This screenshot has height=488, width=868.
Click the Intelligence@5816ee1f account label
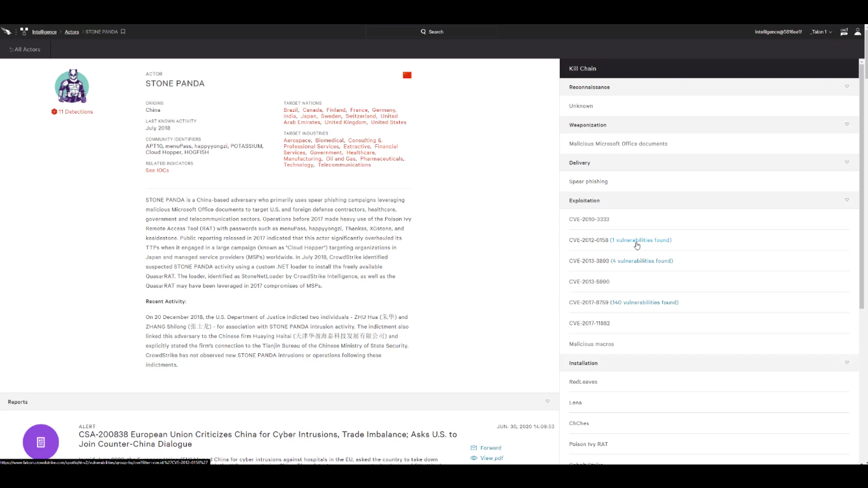click(778, 32)
